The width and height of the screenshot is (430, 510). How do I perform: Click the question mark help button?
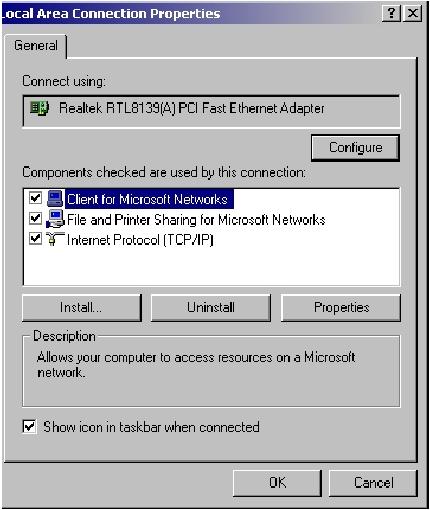point(391,14)
